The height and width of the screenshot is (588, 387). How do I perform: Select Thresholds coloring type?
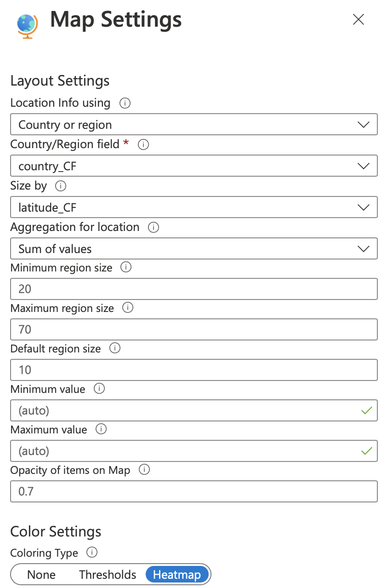point(108,575)
